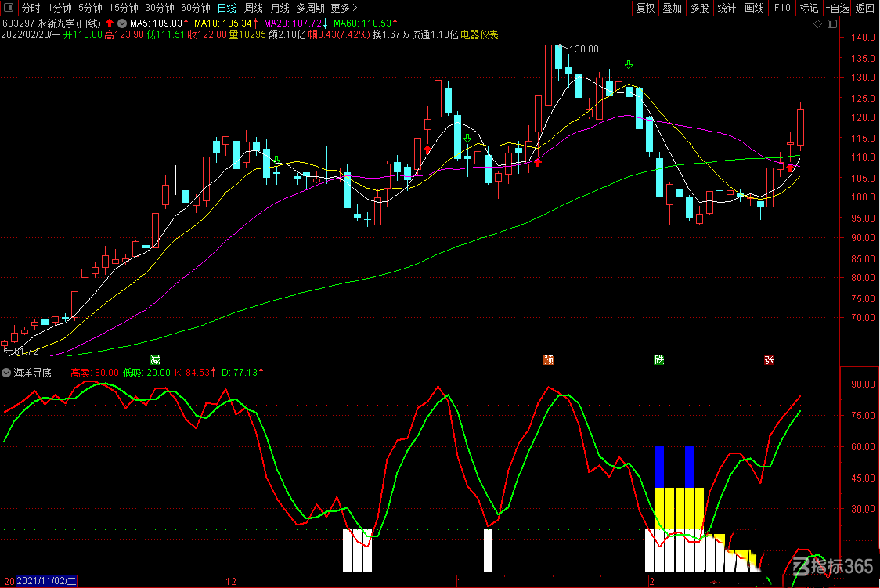The height and width of the screenshot is (588, 880).
Task: Switch to 分时 intraday view
Action: [31, 8]
